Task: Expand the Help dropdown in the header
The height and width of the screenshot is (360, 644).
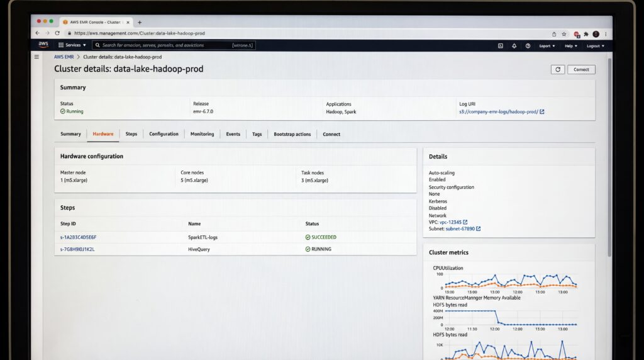Action: 571,46
